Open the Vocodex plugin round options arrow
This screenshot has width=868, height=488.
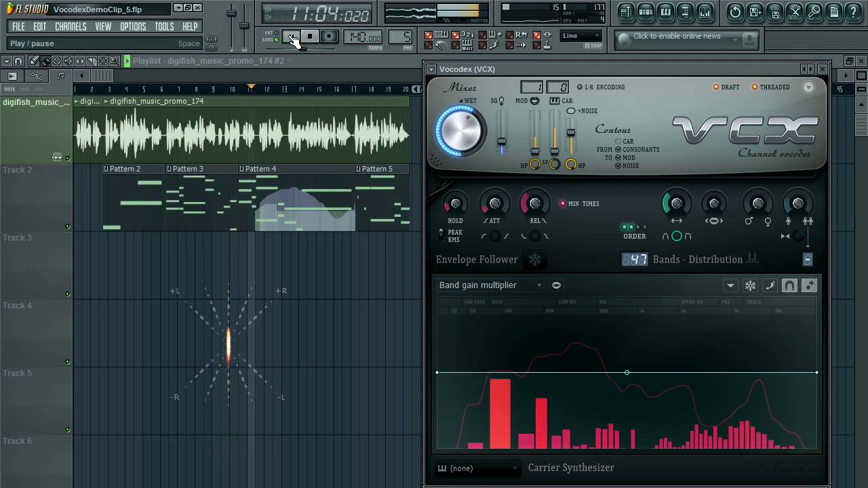(x=808, y=87)
